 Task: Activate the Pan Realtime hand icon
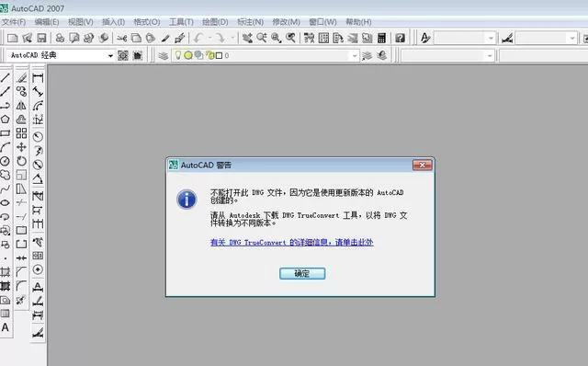click(247, 38)
